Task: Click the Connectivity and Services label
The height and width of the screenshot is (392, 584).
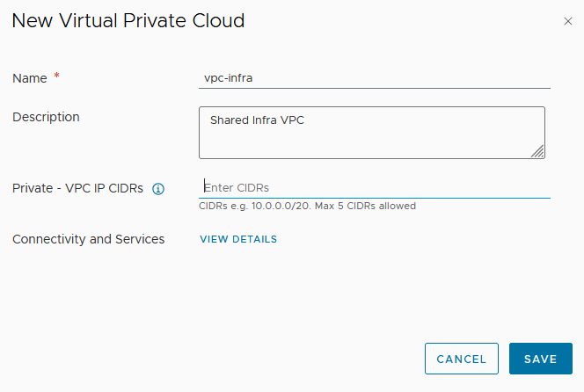Action: pos(88,239)
